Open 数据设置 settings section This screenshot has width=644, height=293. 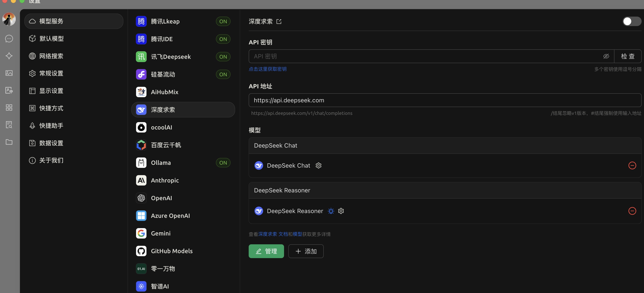tap(74, 143)
